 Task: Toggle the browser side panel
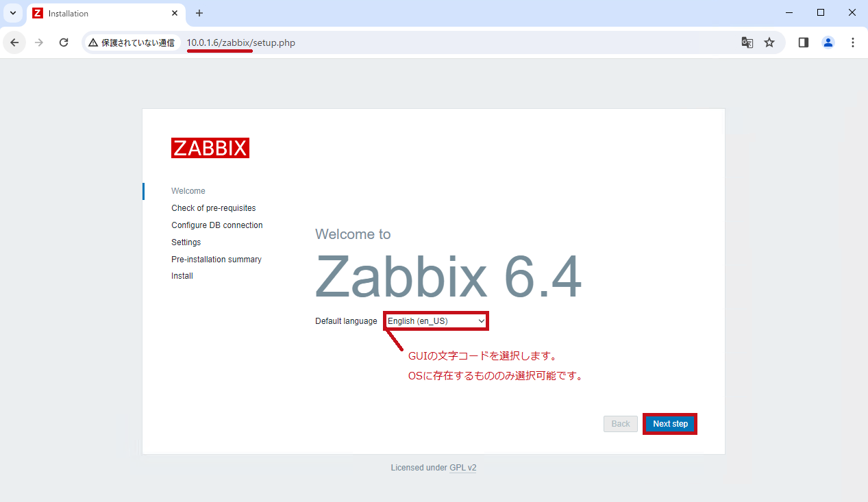(x=804, y=42)
